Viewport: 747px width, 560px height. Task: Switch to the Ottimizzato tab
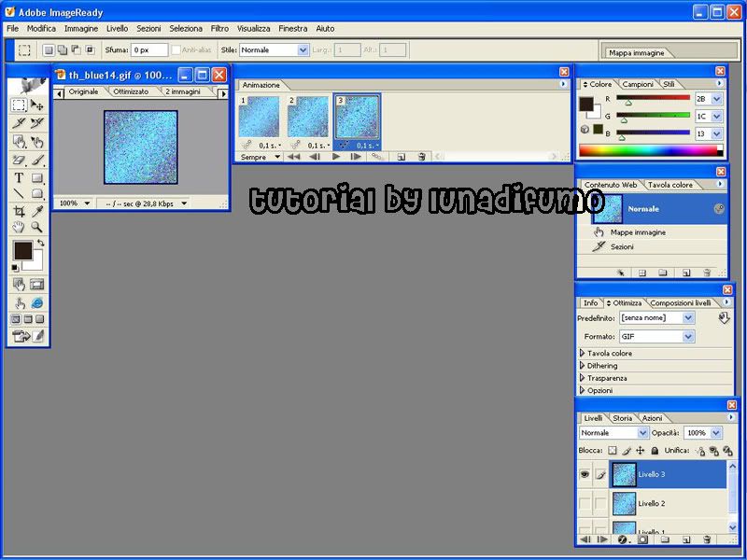[x=131, y=91]
